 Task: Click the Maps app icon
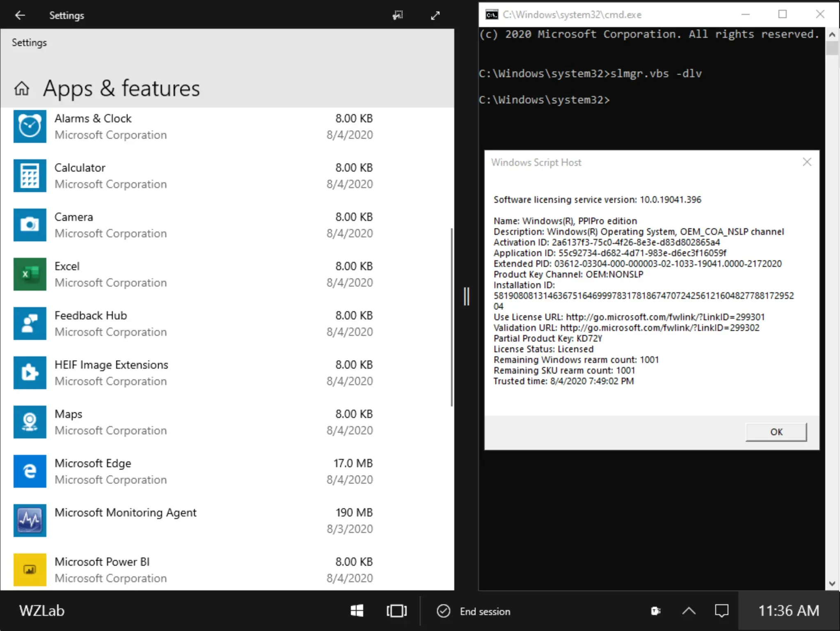[30, 422]
